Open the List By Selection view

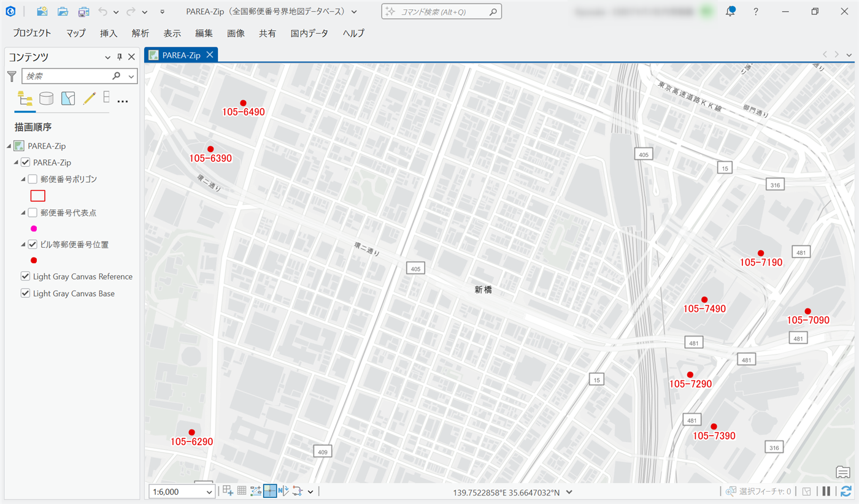[x=67, y=98]
